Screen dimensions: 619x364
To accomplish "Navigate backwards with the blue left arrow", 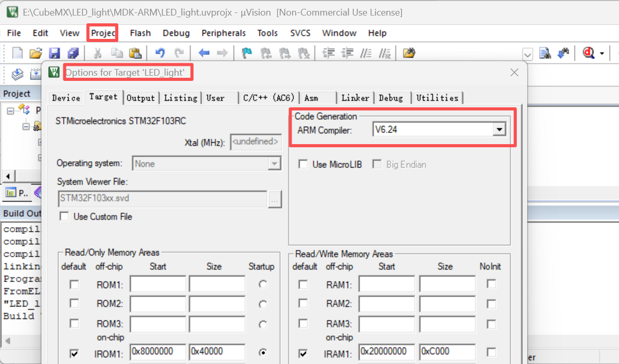I will coord(204,53).
